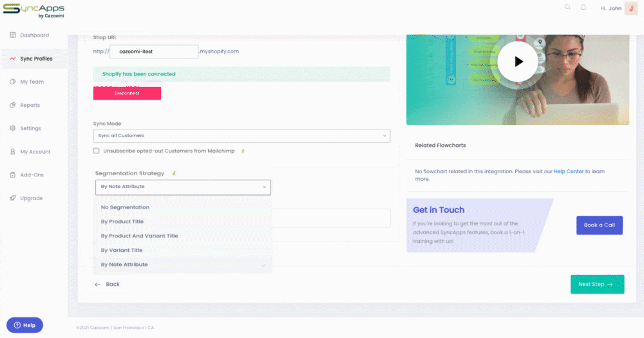Click the red Disconnect button
Viewport: 644px width, 338px height.
pos(127,93)
